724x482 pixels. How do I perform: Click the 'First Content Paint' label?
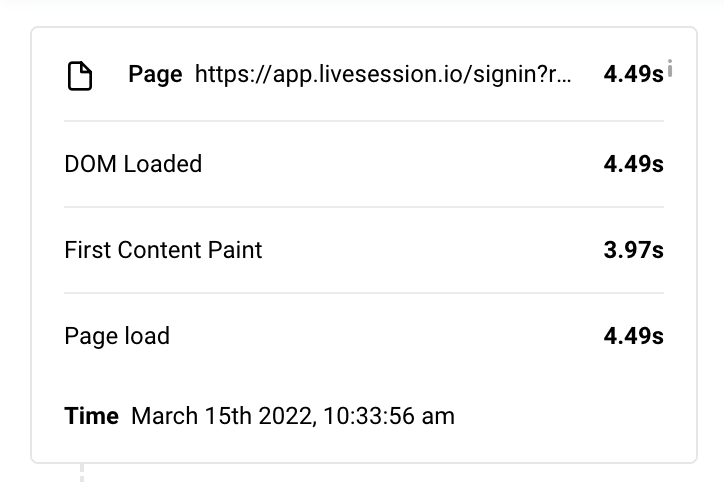click(x=163, y=250)
